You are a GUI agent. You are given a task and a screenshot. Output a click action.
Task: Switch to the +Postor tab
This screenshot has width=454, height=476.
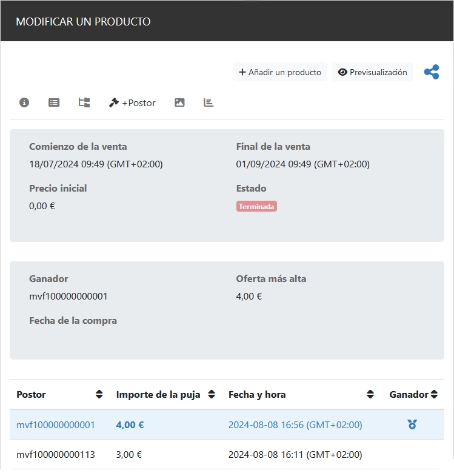coord(132,103)
